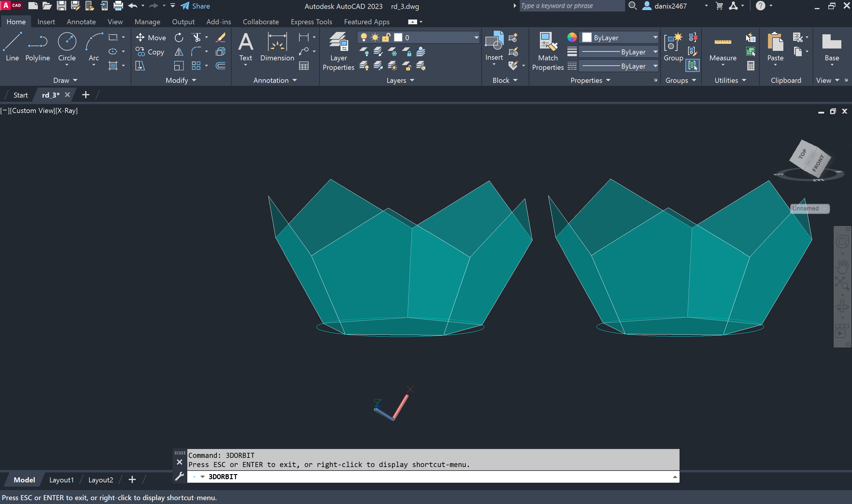This screenshot has width=852, height=504.
Task: Click the Object Color wheel swatch
Action: (572, 37)
